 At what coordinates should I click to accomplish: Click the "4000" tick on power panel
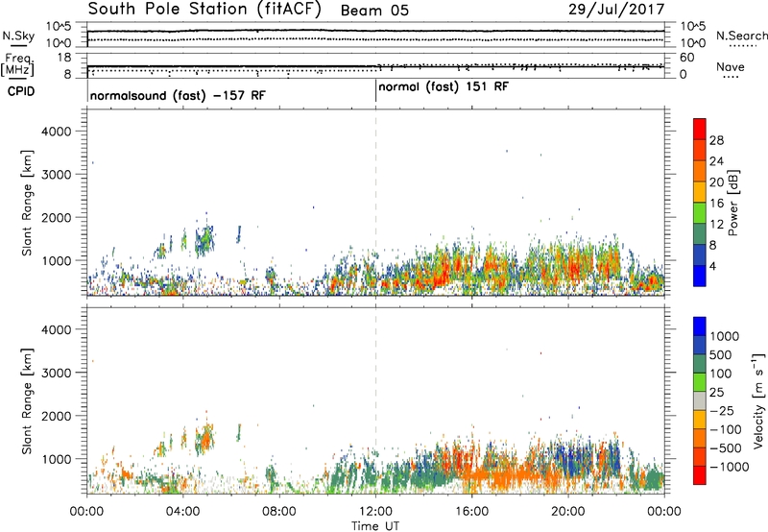pyautogui.click(x=56, y=132)
